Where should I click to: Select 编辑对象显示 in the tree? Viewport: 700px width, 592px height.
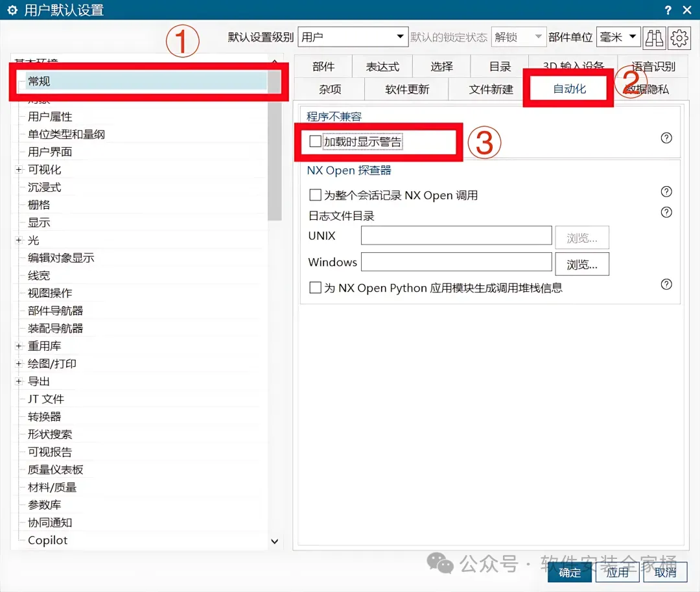coord(61,257)
